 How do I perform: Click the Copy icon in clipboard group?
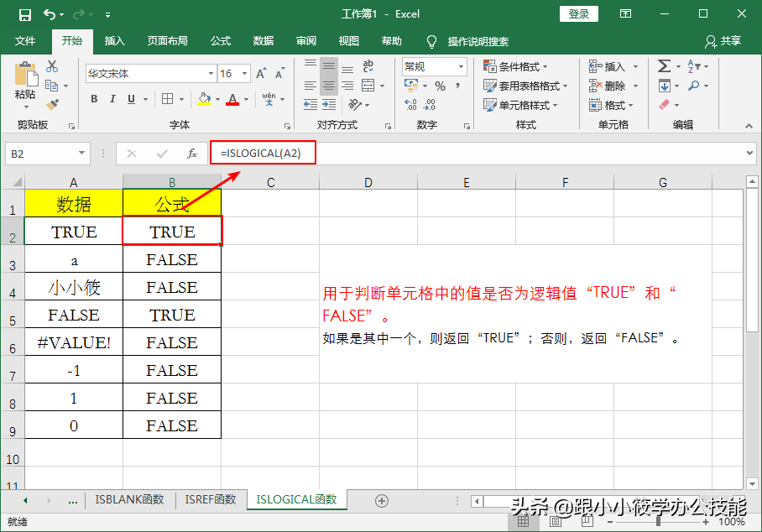tap(51, 86)
